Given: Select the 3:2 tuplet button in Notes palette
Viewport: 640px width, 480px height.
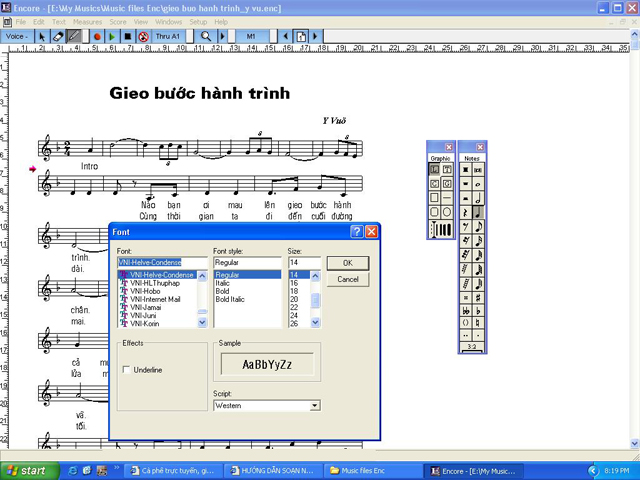Looking at the screenshot, I should [472, 347].
